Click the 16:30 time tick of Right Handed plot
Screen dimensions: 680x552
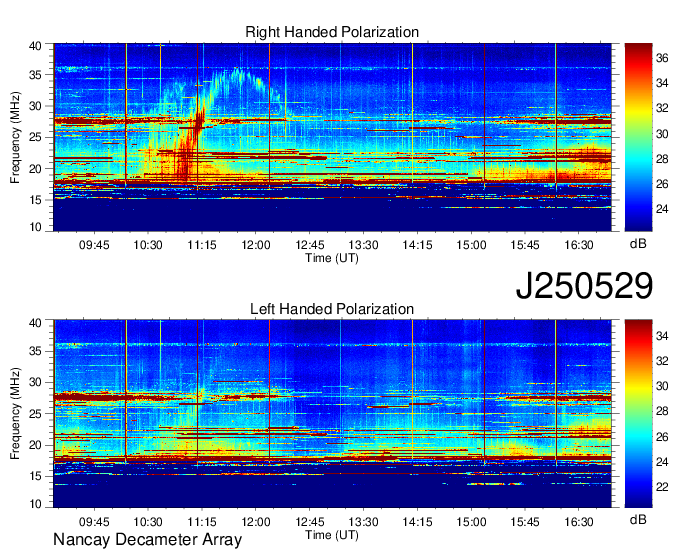click(x=579, y=245)
